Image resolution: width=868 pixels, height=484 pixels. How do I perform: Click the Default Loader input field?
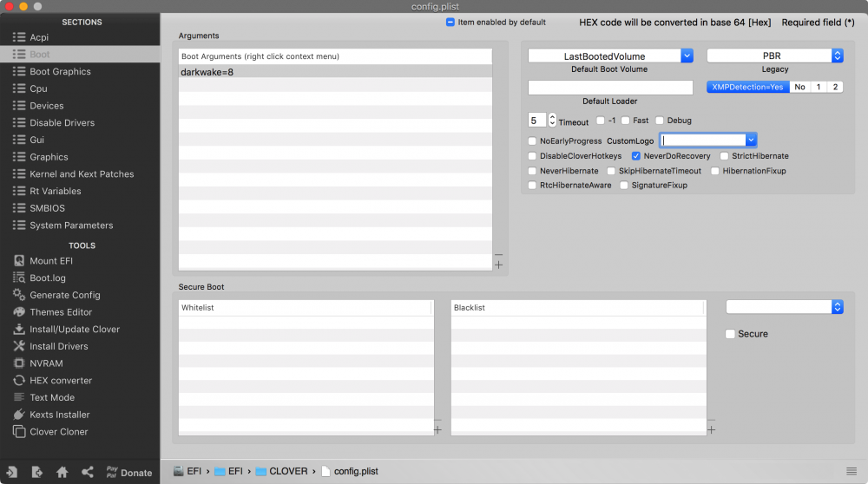pos(610,88)
